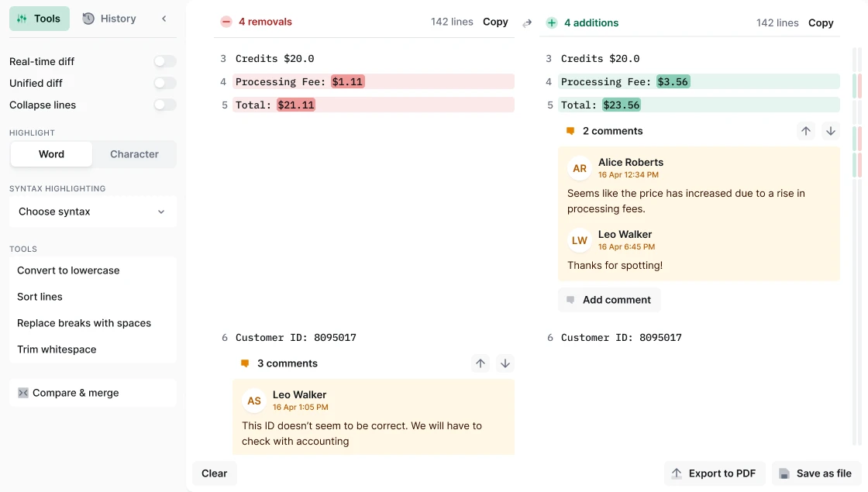Click the Add comment button
868x492 pixels.
[609, 300]
